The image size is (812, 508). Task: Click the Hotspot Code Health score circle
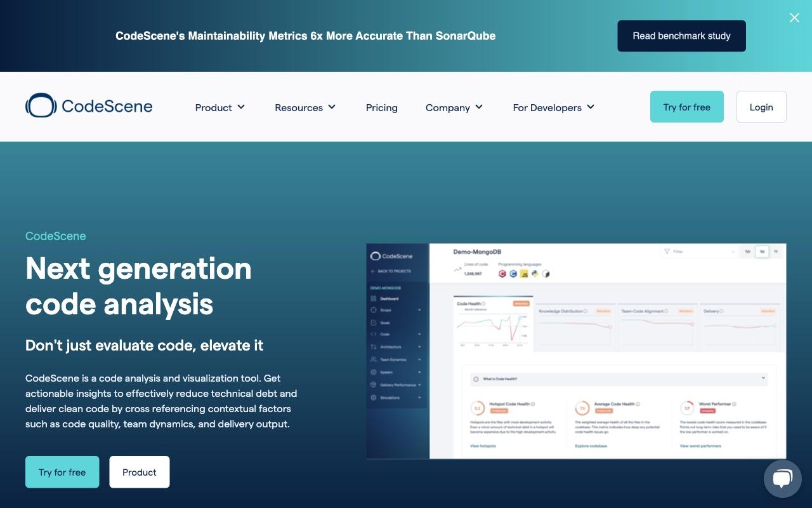click(477, 408)
